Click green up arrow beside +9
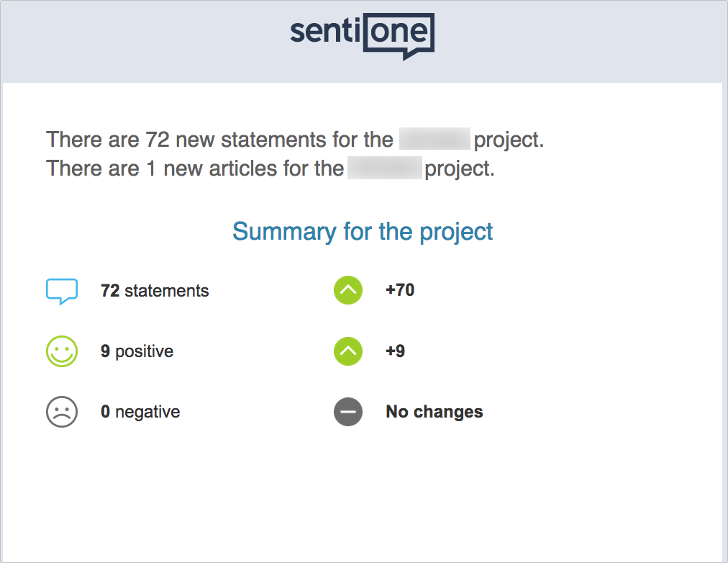 348,351
